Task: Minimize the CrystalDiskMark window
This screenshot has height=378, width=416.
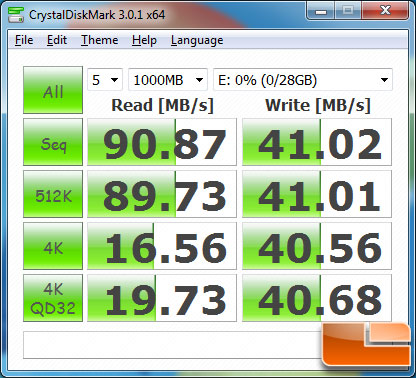Action: tap(321, 11)
